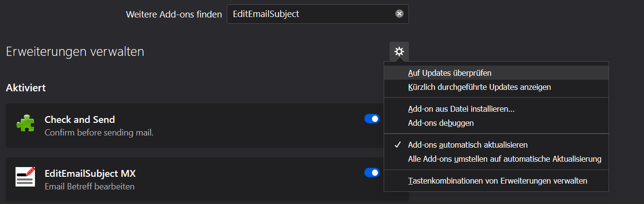Choose Add-on aus Datei installieren
Viewport: 644px width, 204px height.
(x=461, y=109)
